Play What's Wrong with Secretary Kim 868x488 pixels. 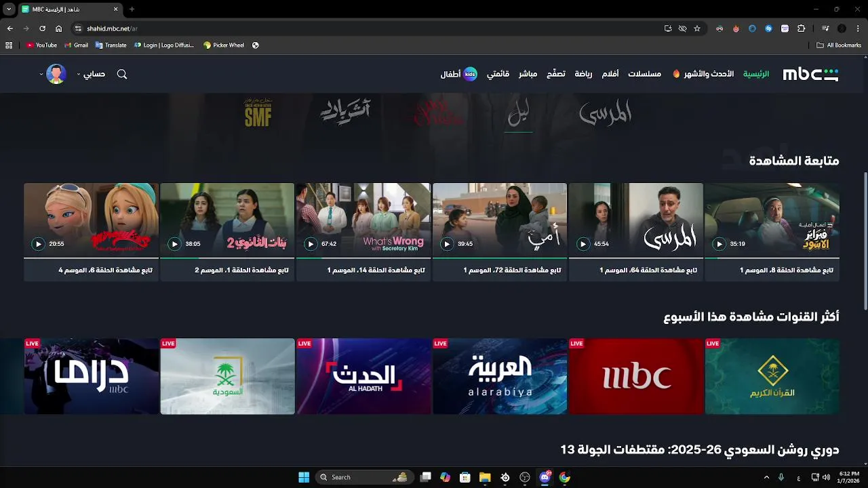(311, 244)
